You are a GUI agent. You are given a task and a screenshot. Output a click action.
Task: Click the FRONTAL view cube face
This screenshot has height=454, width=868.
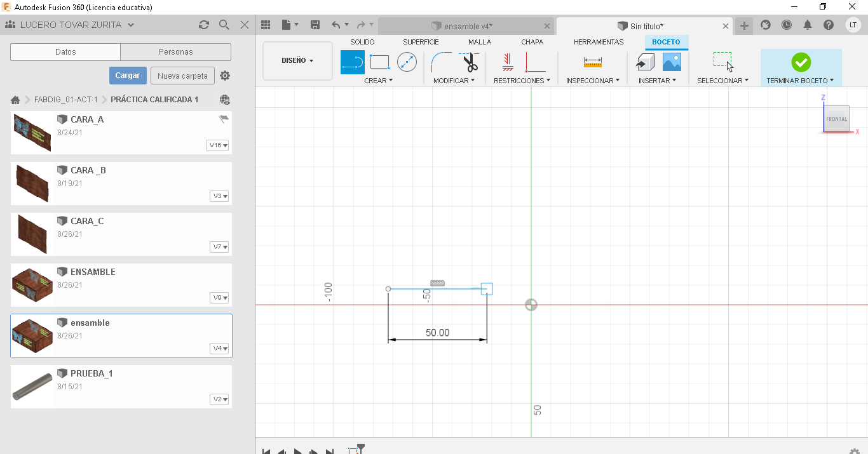(x=836, y=119)
